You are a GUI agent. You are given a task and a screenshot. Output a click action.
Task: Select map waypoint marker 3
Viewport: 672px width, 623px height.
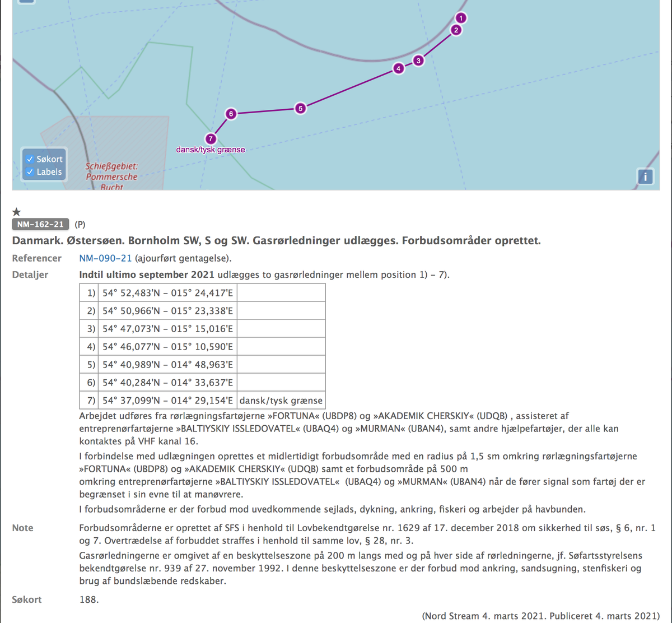pyautogui.click(x=418, y=61)
